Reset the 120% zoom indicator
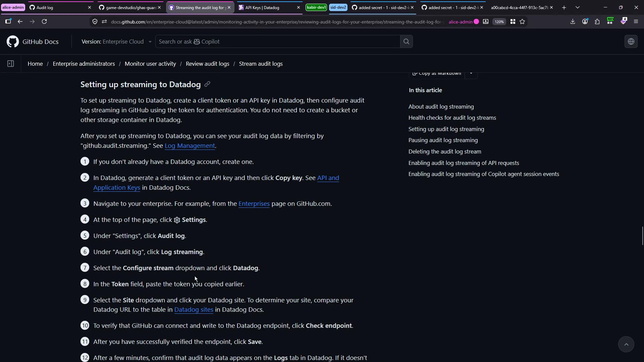 coord(499,22)
